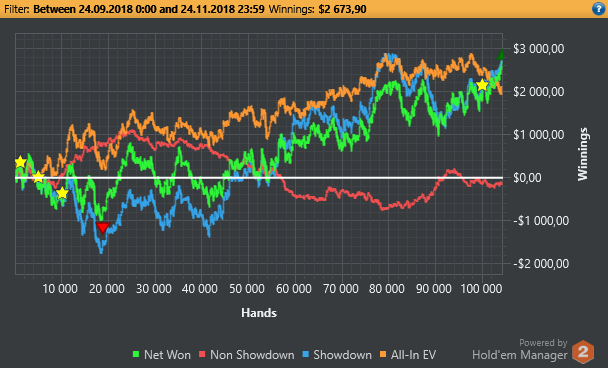Click the 90 000 x-axis label
Screen dimensions: 608x368
tap(434, 289)
